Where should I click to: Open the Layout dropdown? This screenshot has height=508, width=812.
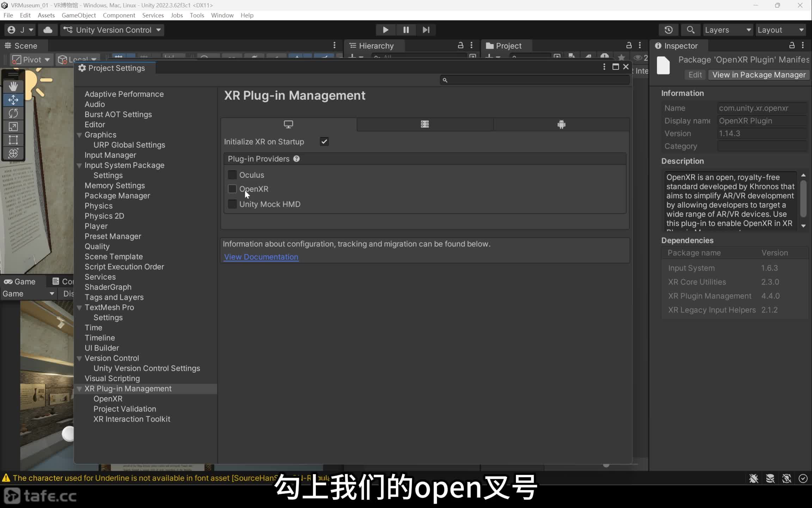(781, 30)
